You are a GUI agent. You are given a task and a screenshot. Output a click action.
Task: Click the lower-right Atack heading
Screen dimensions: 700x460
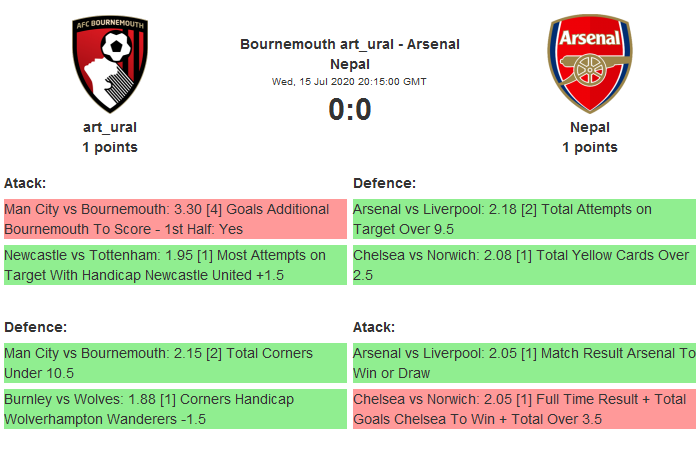coord(375,327)
